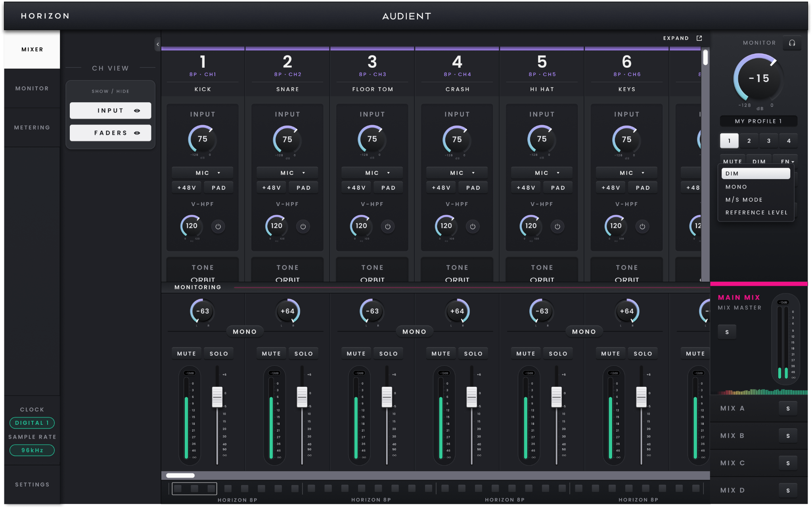Open MIC source dropdown on KEYS
812x508 pixels.
pos(626,173)
